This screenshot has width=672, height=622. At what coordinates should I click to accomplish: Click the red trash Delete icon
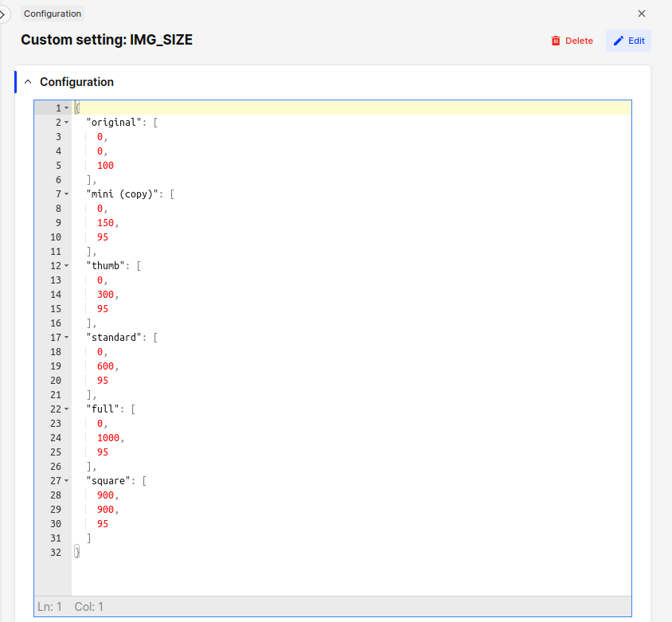[x=556, y=41]
